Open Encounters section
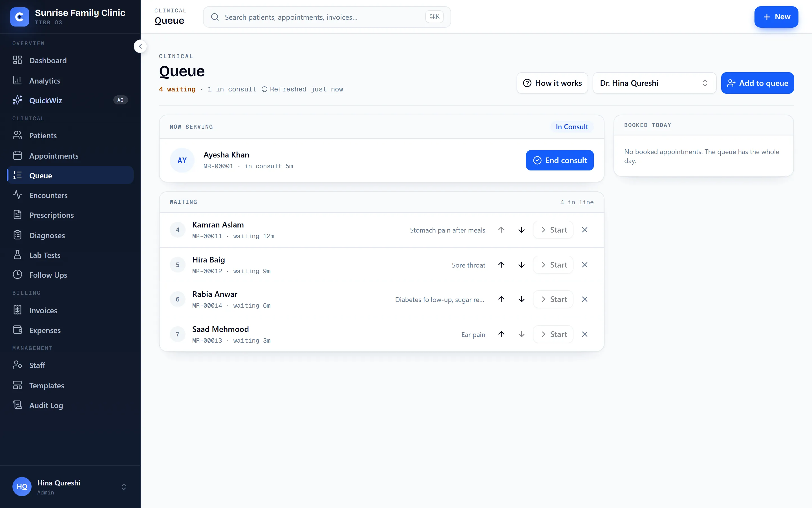 (70, 195)
